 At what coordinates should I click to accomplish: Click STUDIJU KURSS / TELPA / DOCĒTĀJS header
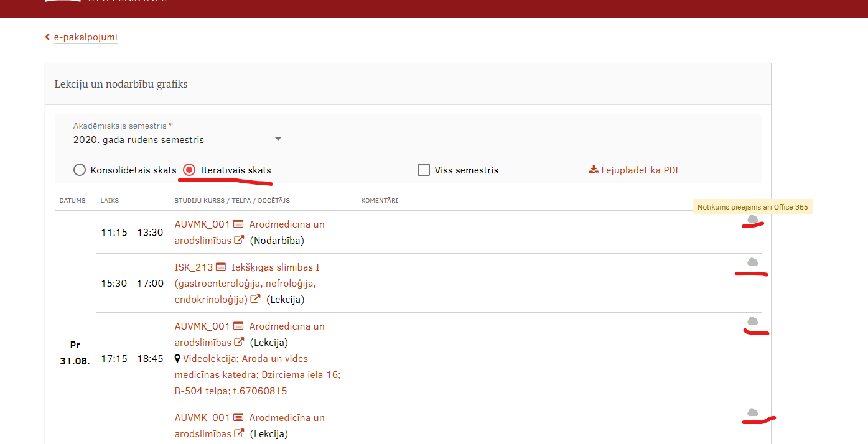pyautogui.click(x=232, y=201)
